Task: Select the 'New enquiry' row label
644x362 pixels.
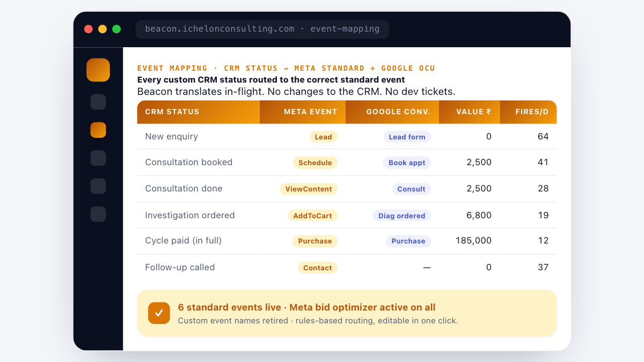Action: [x=171, y=137]
